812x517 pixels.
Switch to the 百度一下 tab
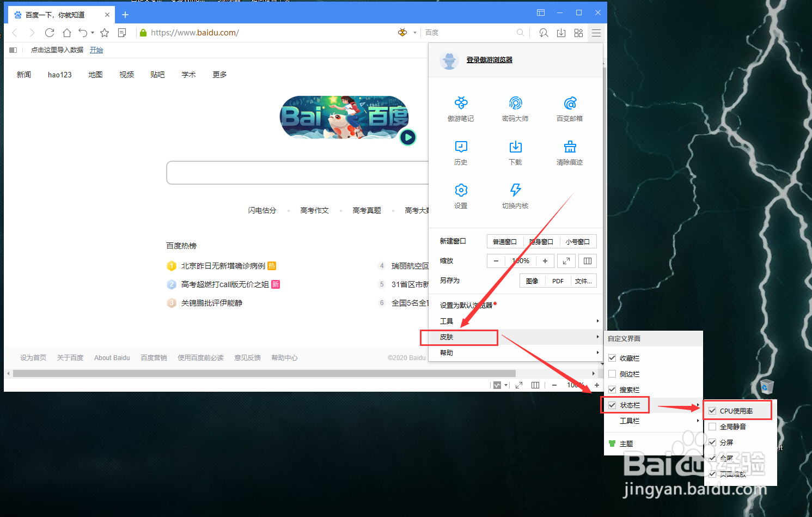62,15
